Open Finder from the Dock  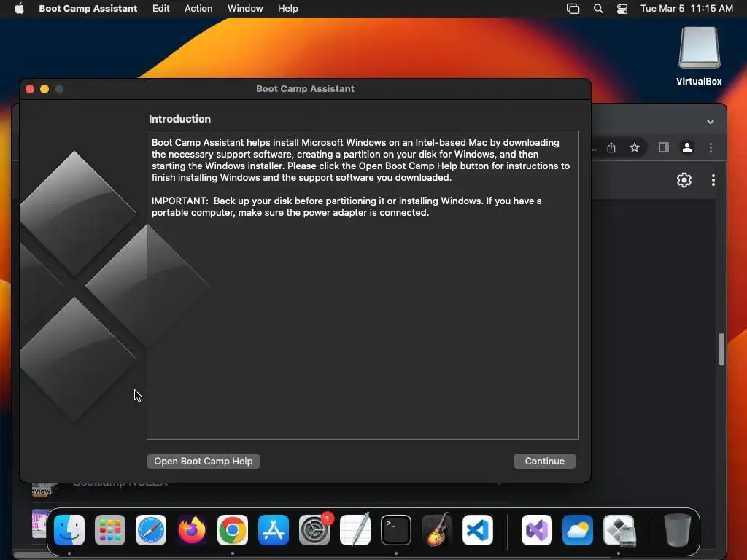[69, 529]
